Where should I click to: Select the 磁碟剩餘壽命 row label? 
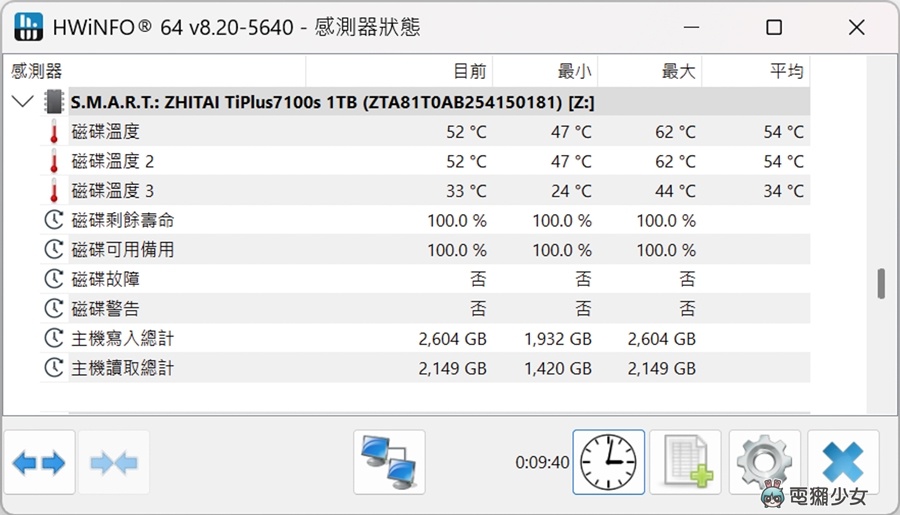pos(122,220)
